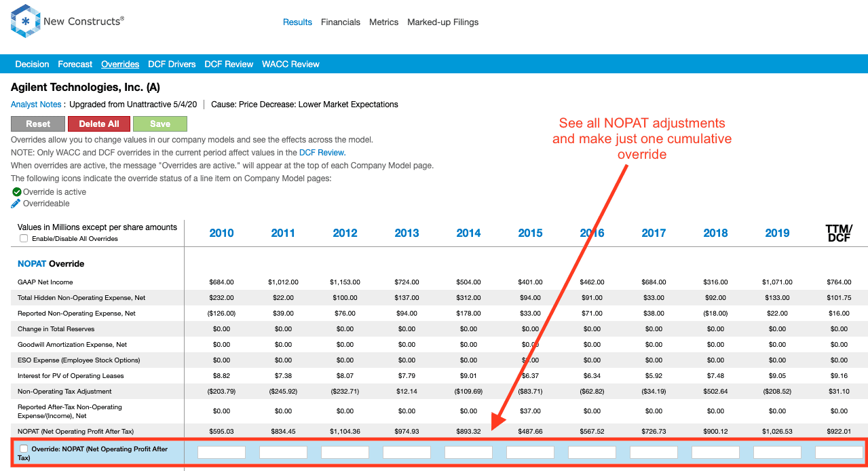Image resolution: width=868 pixels, height=471 pixels.
Task: Click the NOPAT value $1,104.36
Action: pyautogui.click(x=345, y=432)
